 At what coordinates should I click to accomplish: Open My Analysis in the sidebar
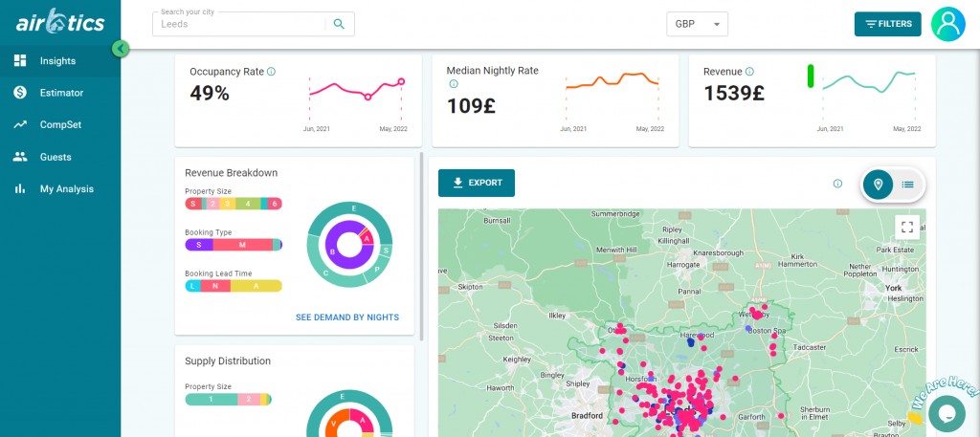pyautogui.click(x=60, y=188)
